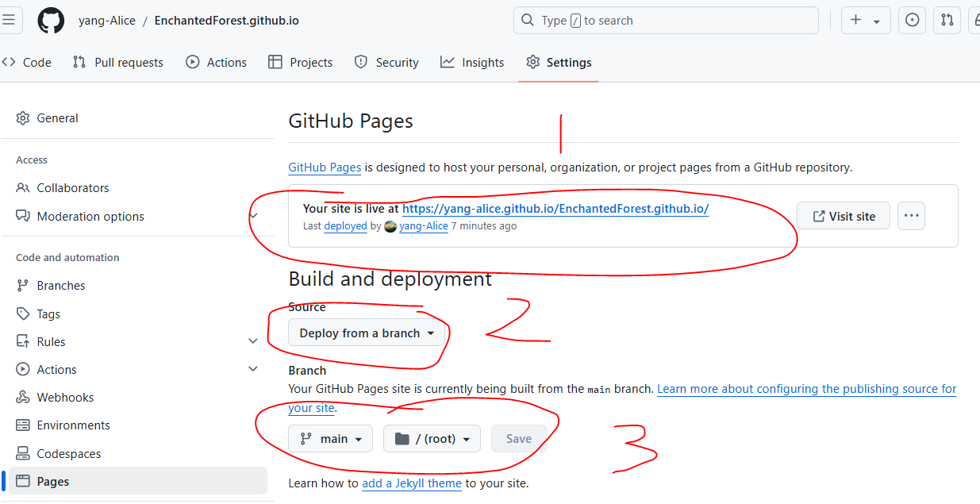Click the Branches git-branch icon in sidebar
Screen dimensions: 980x504
click(x=22, y=286)
